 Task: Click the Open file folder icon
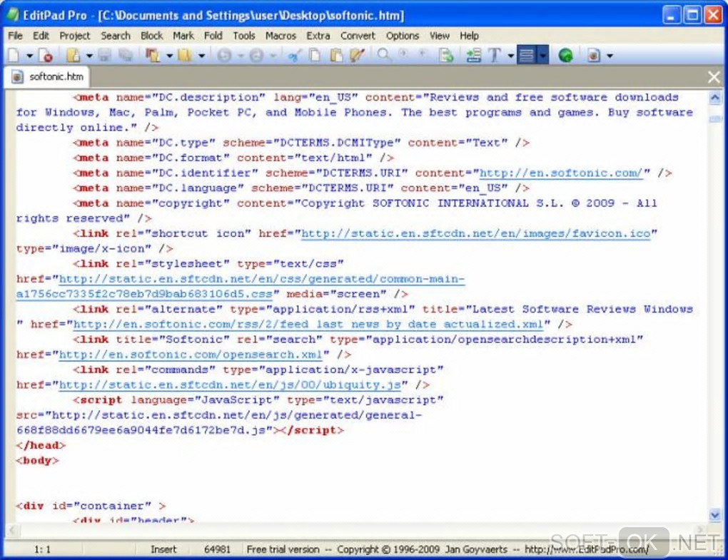tap(73, 56)
